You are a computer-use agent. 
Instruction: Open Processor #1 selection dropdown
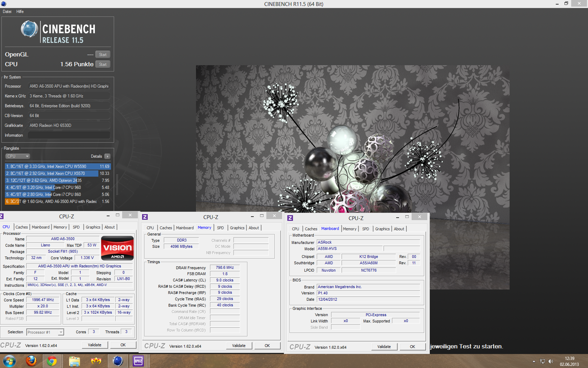(x=45, y=332)
